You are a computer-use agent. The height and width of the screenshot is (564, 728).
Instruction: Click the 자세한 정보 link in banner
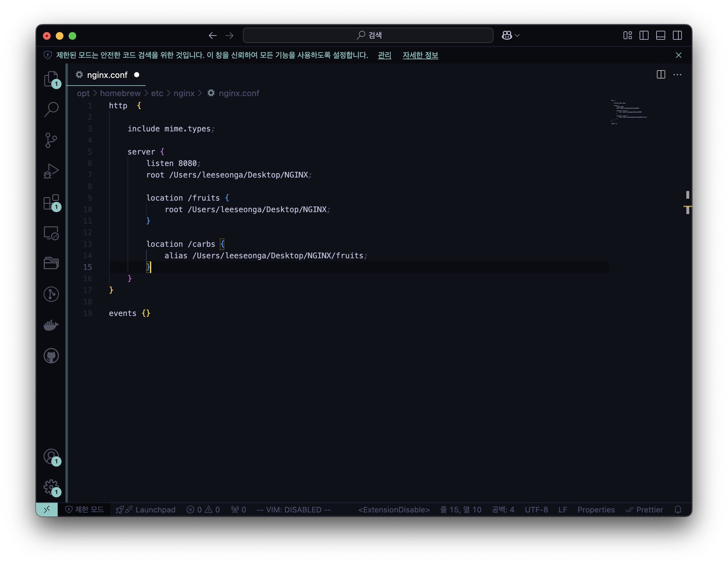(420, 55)
